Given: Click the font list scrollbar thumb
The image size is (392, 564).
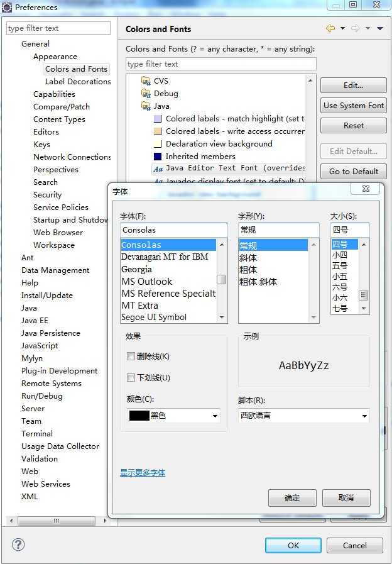Looking at the screenshot, I should (222, 279).
